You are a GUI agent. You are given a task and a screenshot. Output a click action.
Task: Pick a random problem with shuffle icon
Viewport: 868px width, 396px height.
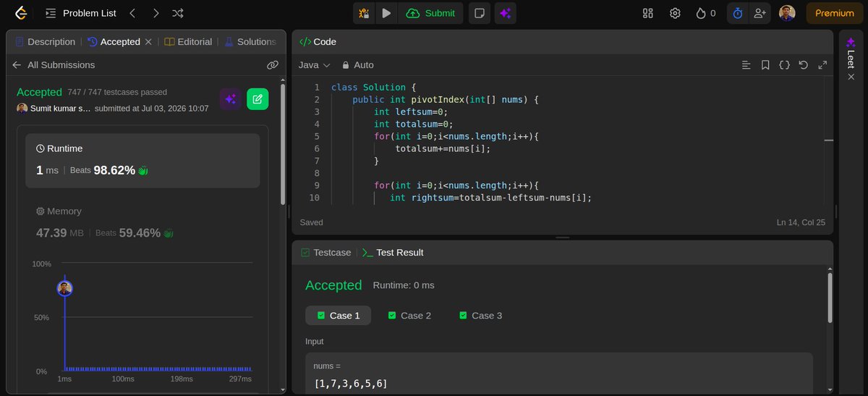(x=178, y=13)
